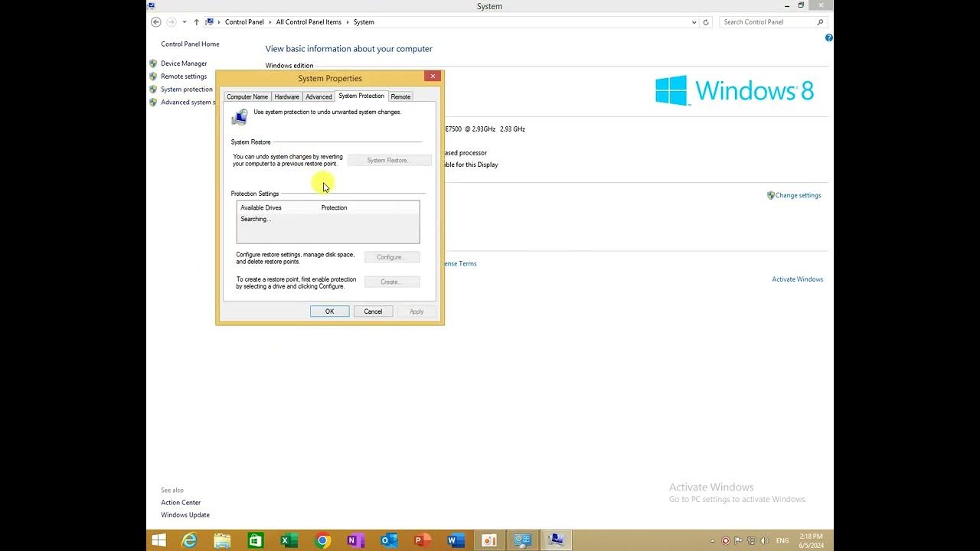Click the Device Manager shield icon
The image size is (980, 551).
[153, 64]
